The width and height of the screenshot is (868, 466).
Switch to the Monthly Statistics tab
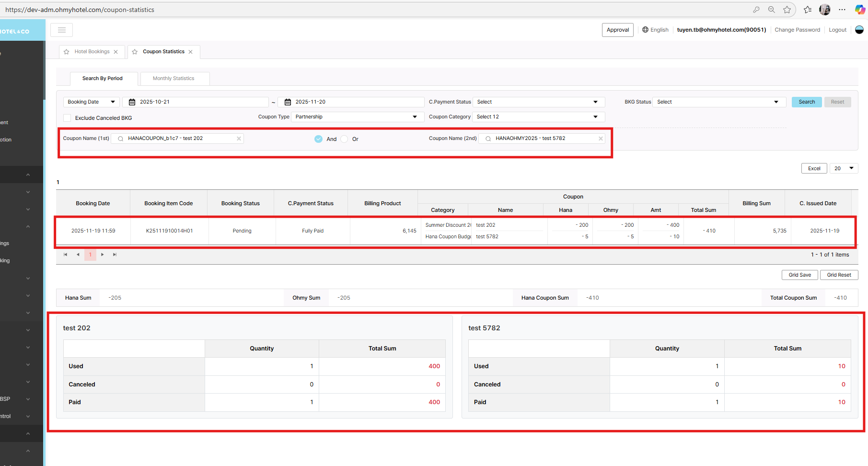(174, 79)
